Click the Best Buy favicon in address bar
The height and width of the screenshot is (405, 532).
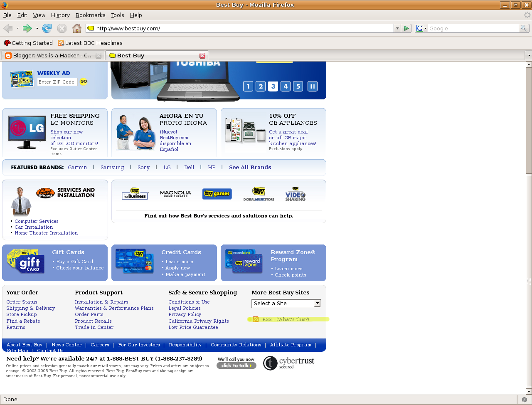tap(91, 28)
